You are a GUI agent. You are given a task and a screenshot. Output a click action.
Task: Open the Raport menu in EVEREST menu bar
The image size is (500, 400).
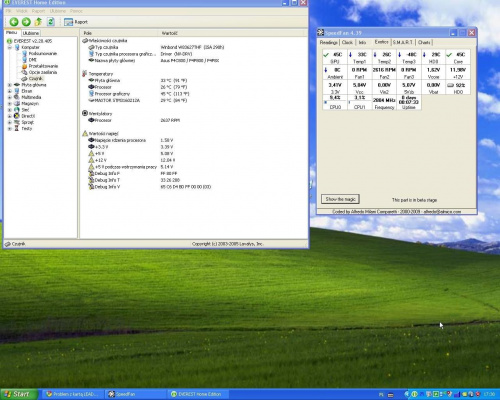38,11
